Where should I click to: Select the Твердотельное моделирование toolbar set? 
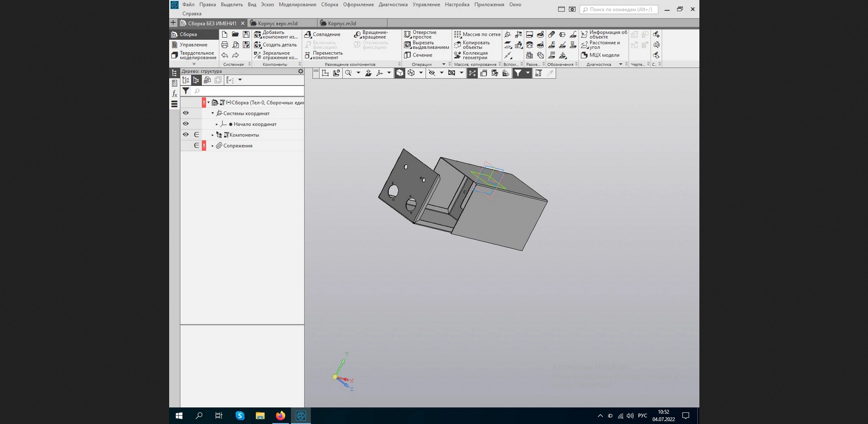point(194,55)
